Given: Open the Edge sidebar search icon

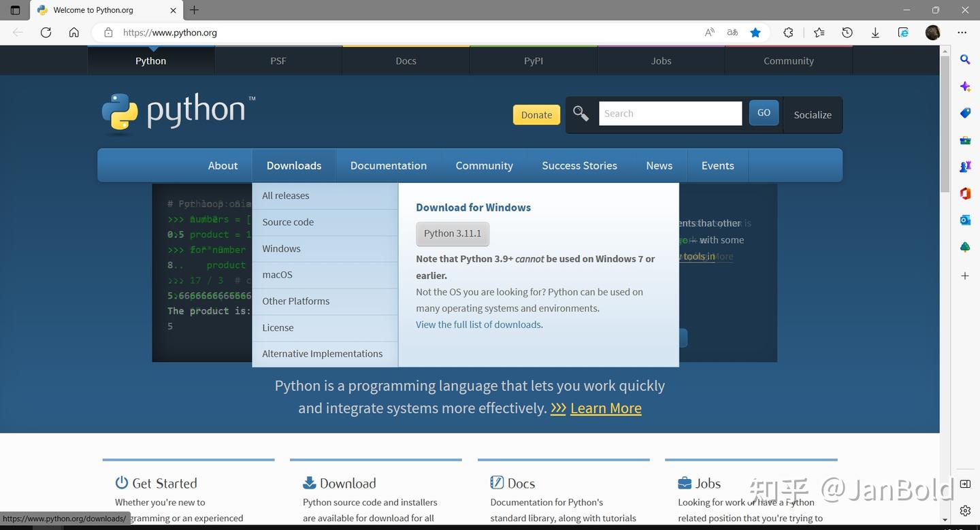Looking at the screenshot, I should [965, 60].
